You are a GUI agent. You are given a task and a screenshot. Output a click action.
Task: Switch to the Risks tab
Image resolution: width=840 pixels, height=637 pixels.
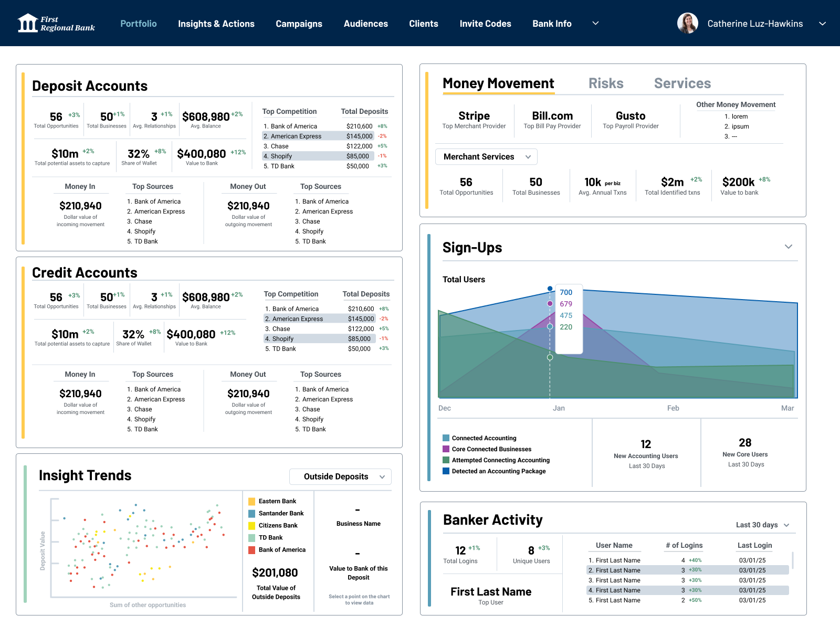click(x=606, y=83)
